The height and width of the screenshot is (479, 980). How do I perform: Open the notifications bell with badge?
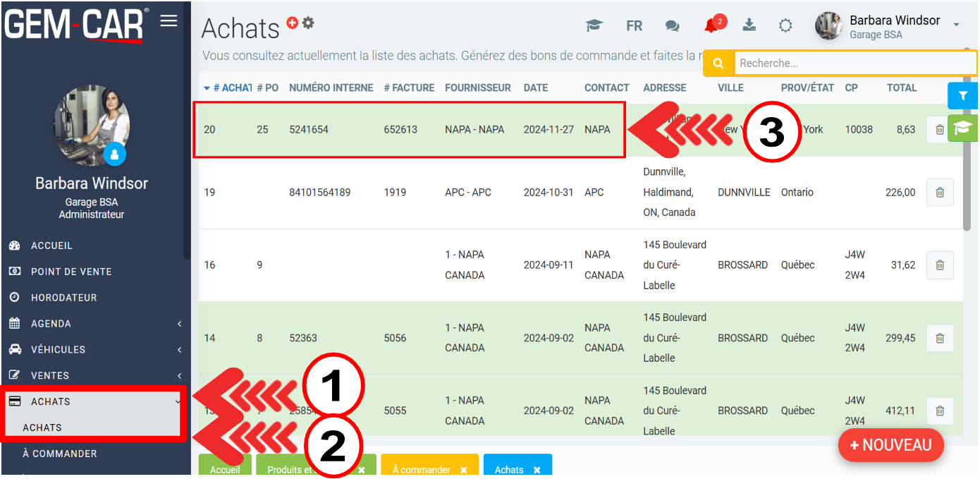(712, 26)
